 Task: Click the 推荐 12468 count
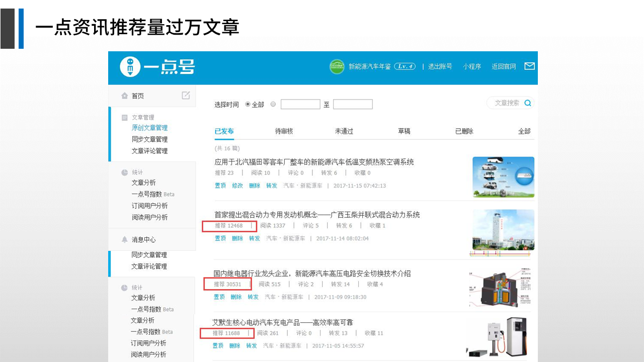(x=229, y=226)
